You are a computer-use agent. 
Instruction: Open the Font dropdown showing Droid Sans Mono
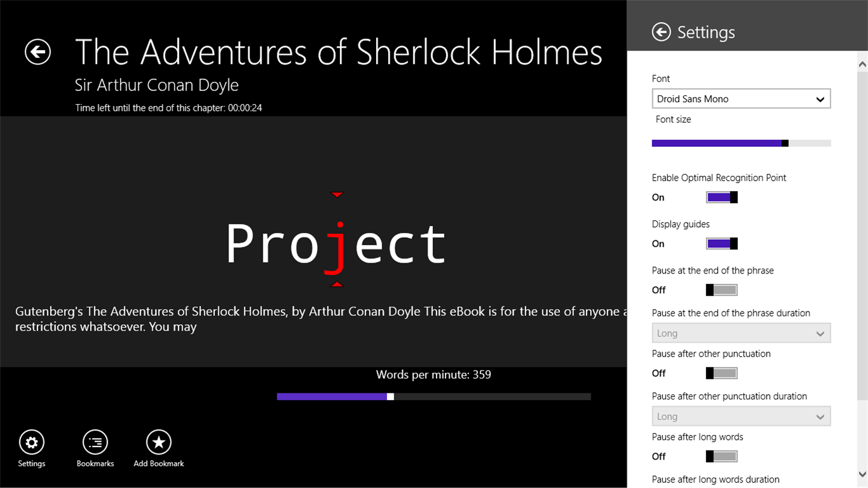click(741, 99)
